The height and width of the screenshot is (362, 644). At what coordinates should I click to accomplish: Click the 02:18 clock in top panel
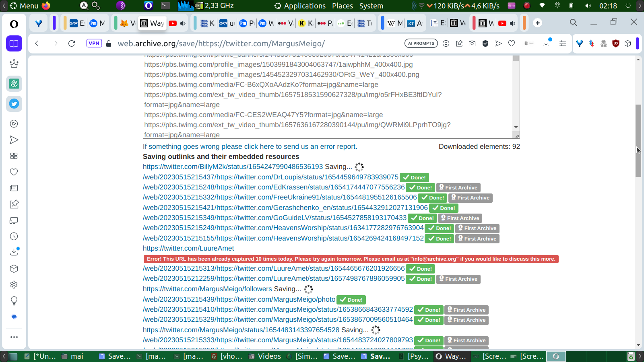pos(608,6)
